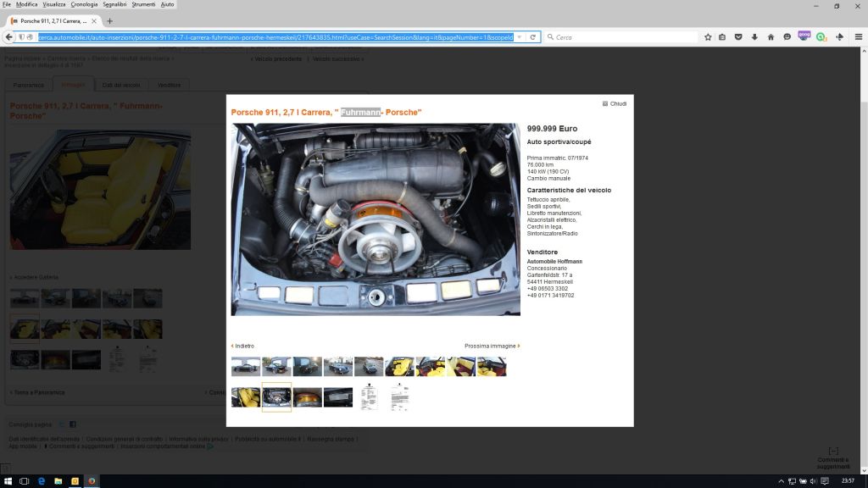Select orange-lit thumbnail in second row
This screenshot has height=488, width=868.
click(x=307, y=397)
